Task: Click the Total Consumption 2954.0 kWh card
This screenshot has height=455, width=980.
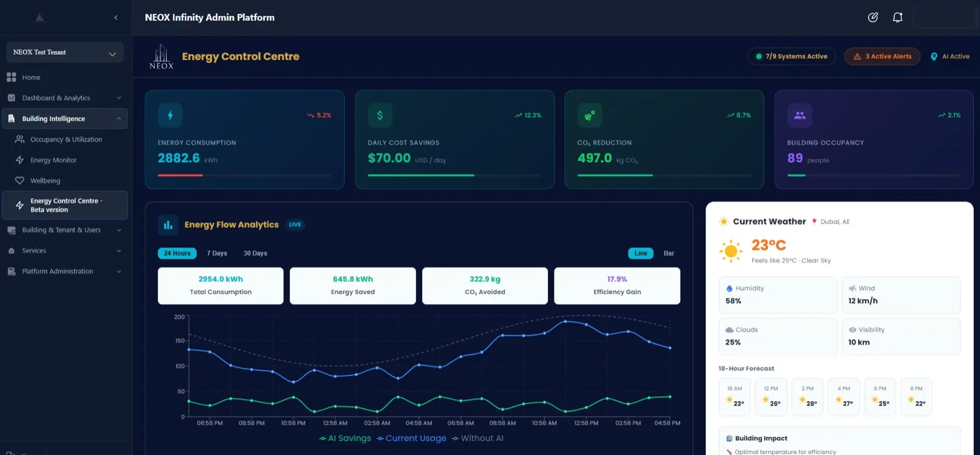Action: pyautogui.click(x=221, y=285)
